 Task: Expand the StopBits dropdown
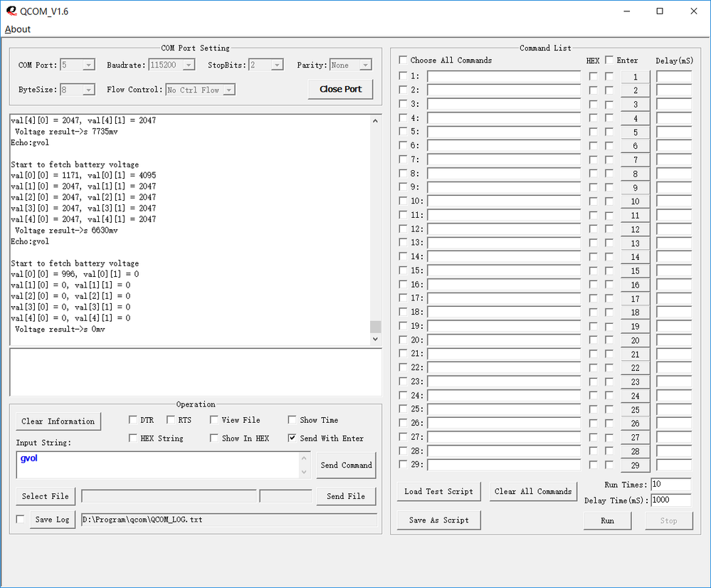pyautogui.click(x=278, y=65)
